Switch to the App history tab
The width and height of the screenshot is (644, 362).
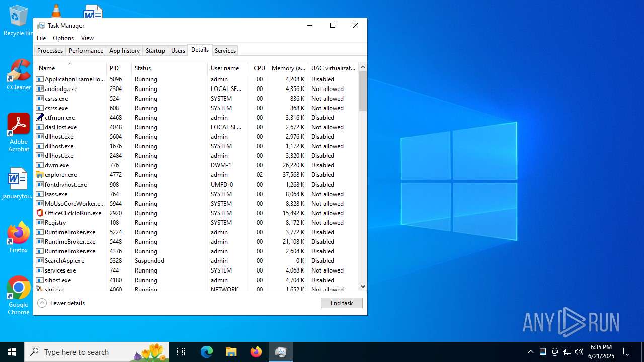124,51
